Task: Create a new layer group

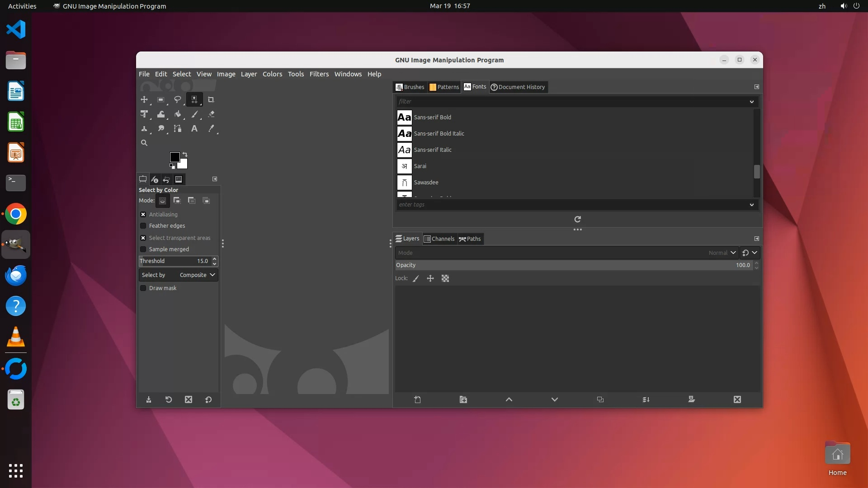Action: 463,399
